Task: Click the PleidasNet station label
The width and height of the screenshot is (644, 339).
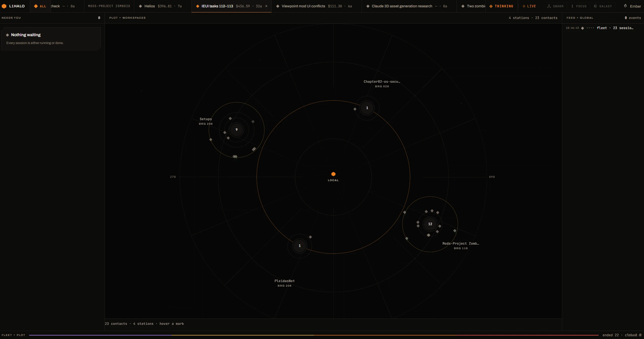Action: point(285,283)
